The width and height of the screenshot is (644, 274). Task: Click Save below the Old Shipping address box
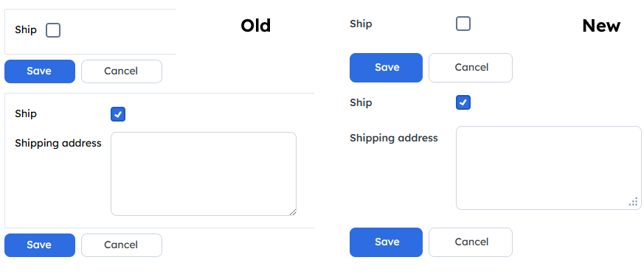(x=40, y=245)
